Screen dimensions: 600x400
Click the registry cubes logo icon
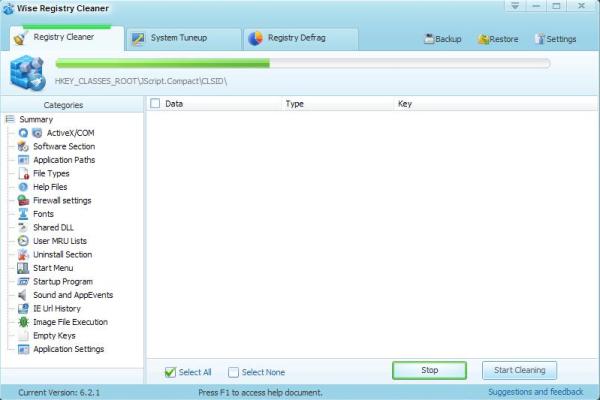point(28,73)
